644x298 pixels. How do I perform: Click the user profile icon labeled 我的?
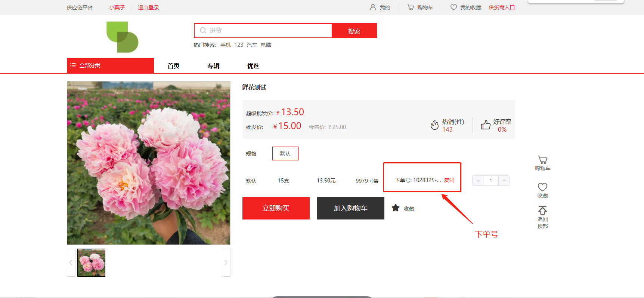coord(373,7)
